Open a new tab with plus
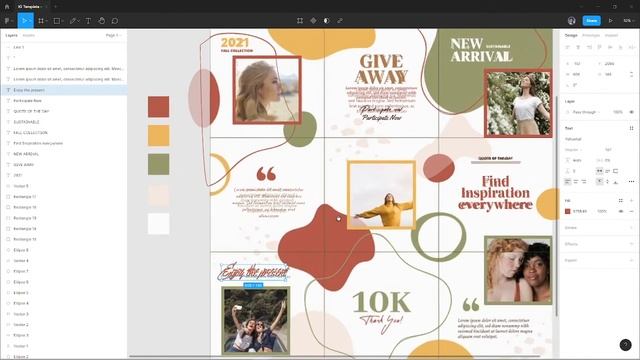The height and width of the screenshot is (360, 640). (55, 7)
